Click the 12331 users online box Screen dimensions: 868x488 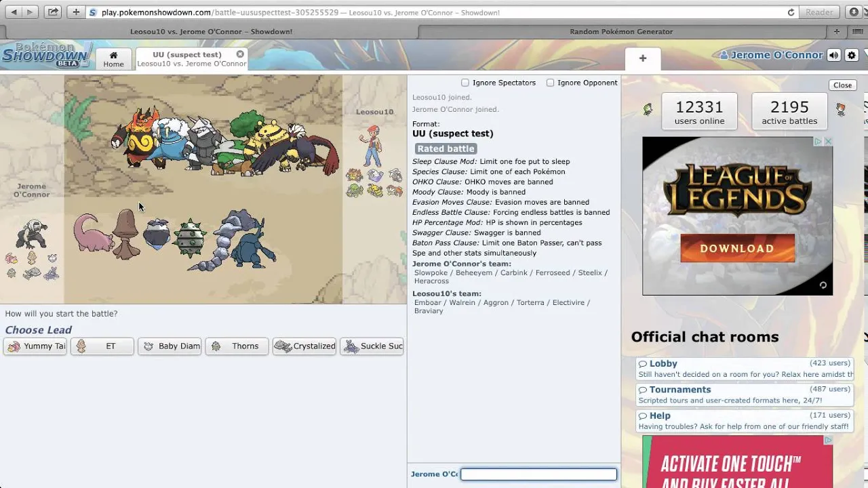tap(699, 112)
